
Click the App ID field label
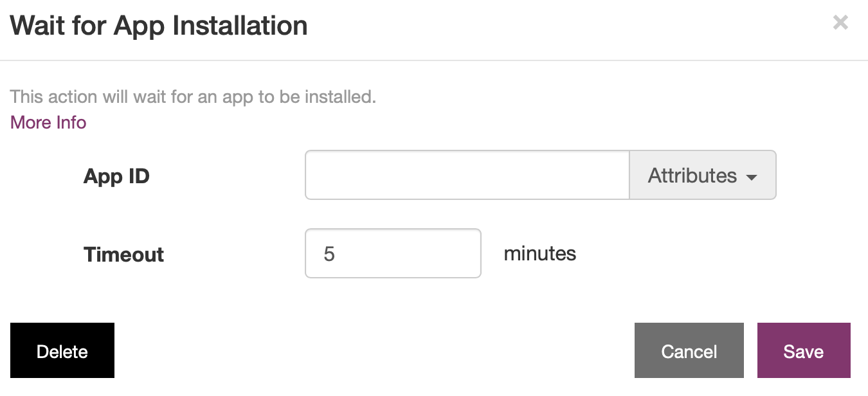pos(116,176)
